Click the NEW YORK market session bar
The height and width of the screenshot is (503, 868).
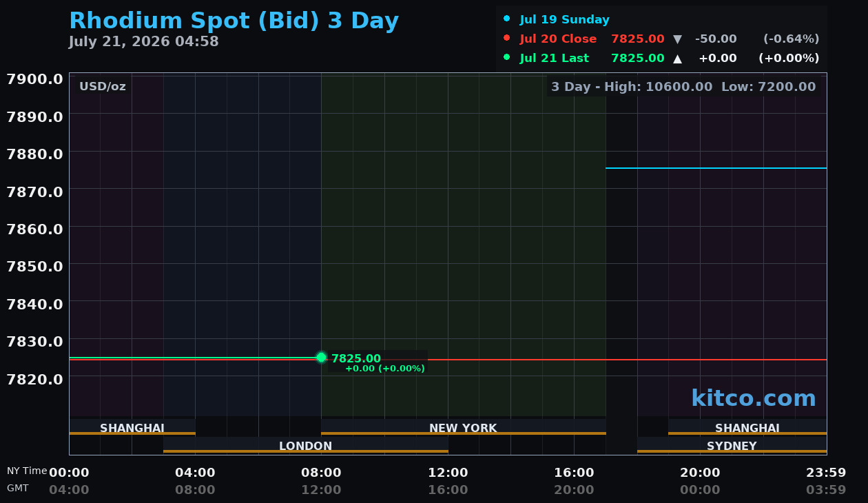(x=464, y=428)
